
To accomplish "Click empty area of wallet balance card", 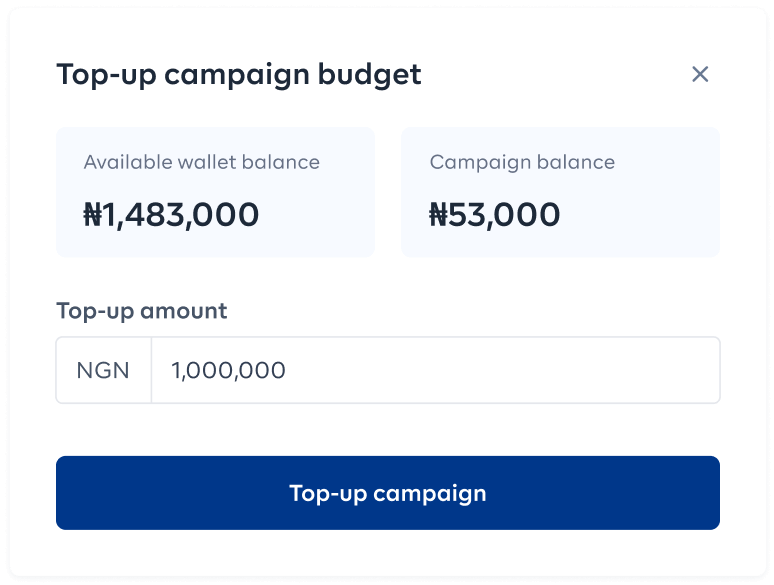I will pos(316,217).
